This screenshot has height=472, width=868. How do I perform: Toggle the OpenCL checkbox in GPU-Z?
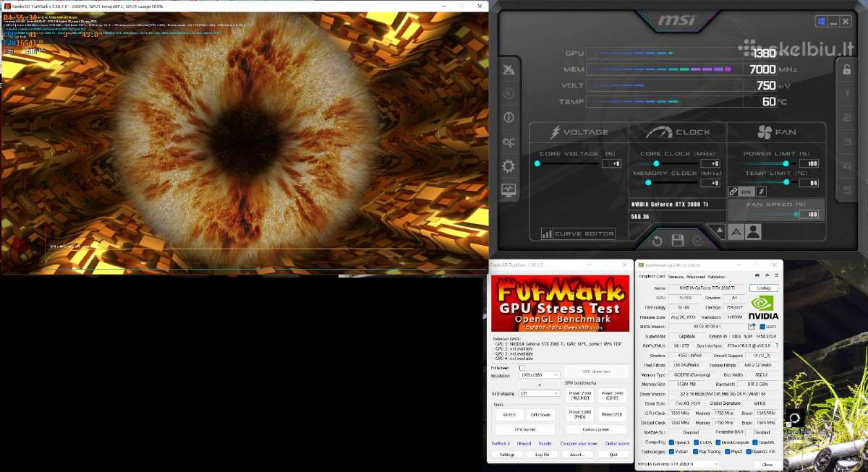(672, 442)
